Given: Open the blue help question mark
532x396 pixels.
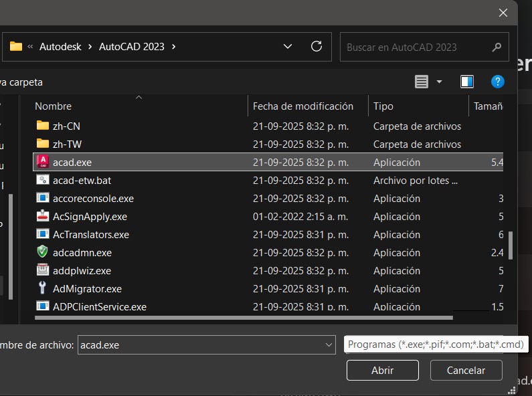Looking at the screenshot, I should (x=497, y=82).
